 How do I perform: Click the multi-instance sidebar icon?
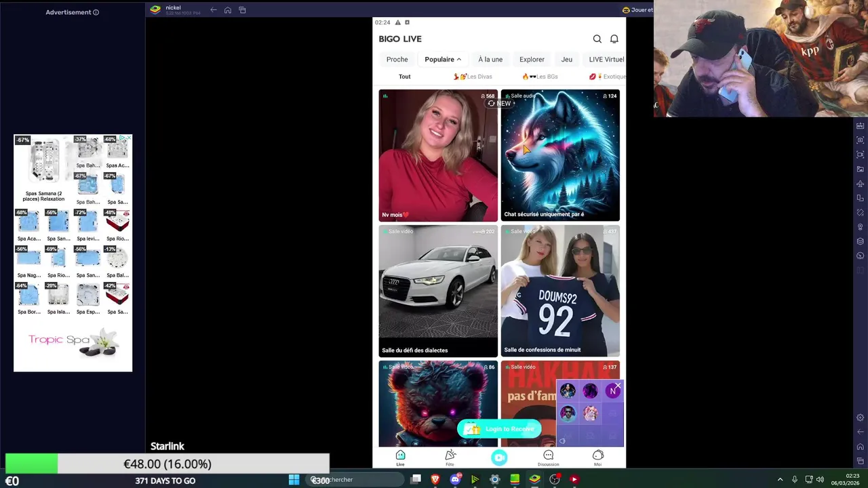coord(861,198)
